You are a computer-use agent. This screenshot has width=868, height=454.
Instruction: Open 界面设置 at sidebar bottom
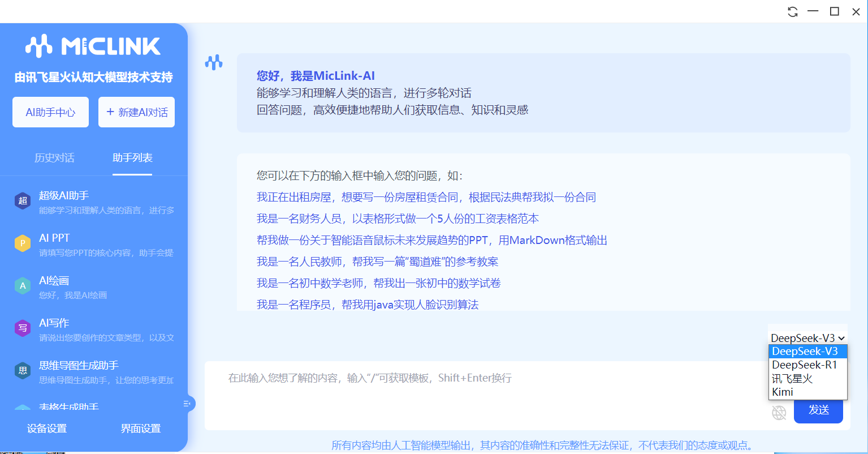(x=141, y=429)
